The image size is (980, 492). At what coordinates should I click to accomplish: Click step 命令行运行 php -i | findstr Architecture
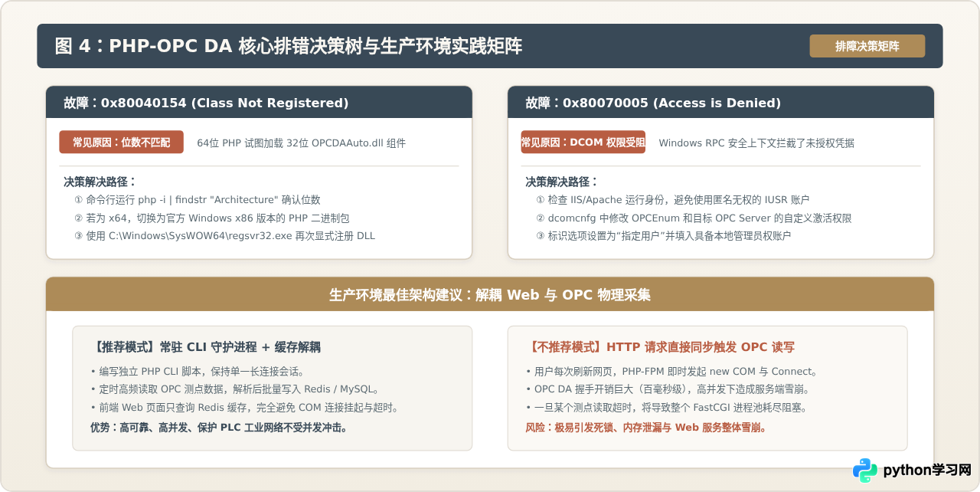click(197, 199)
